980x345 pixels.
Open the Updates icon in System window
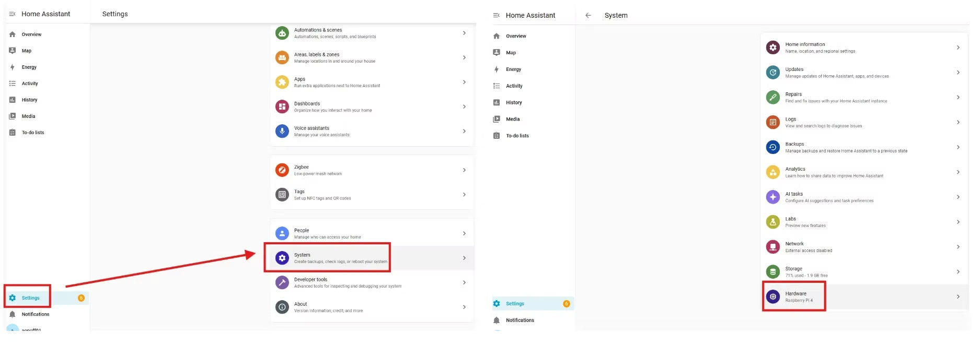click(773, 73)
